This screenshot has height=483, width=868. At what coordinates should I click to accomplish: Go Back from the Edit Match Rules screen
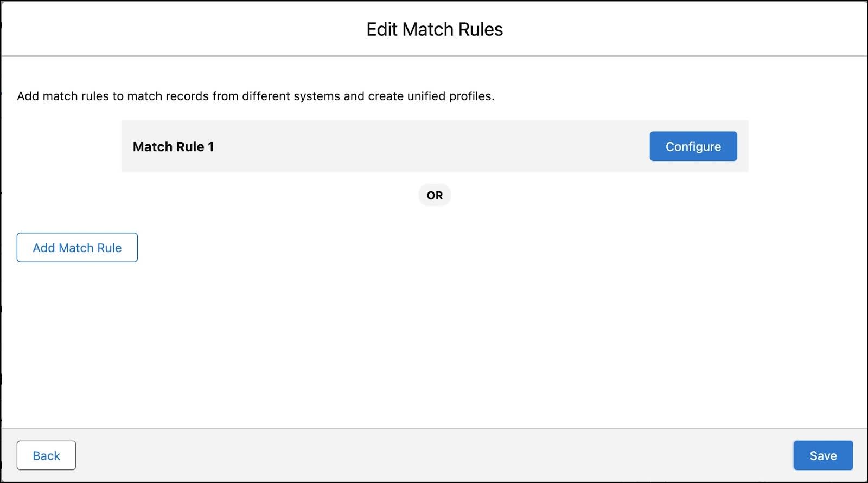[46, 455]
